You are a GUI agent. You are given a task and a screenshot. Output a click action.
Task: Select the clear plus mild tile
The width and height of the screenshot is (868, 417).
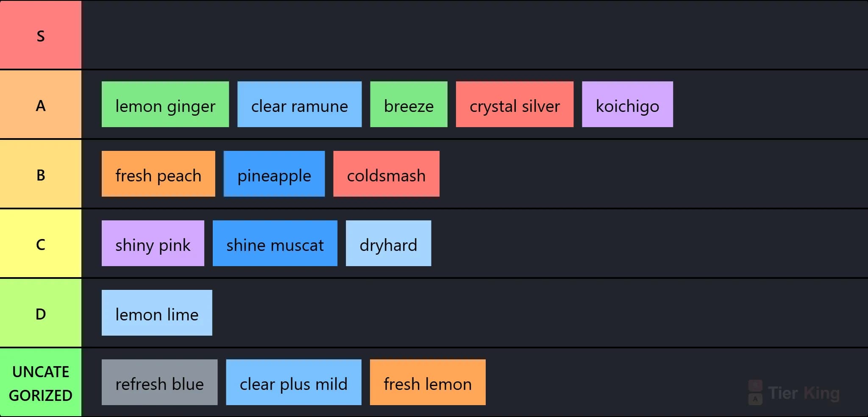(x=294, y=382)
